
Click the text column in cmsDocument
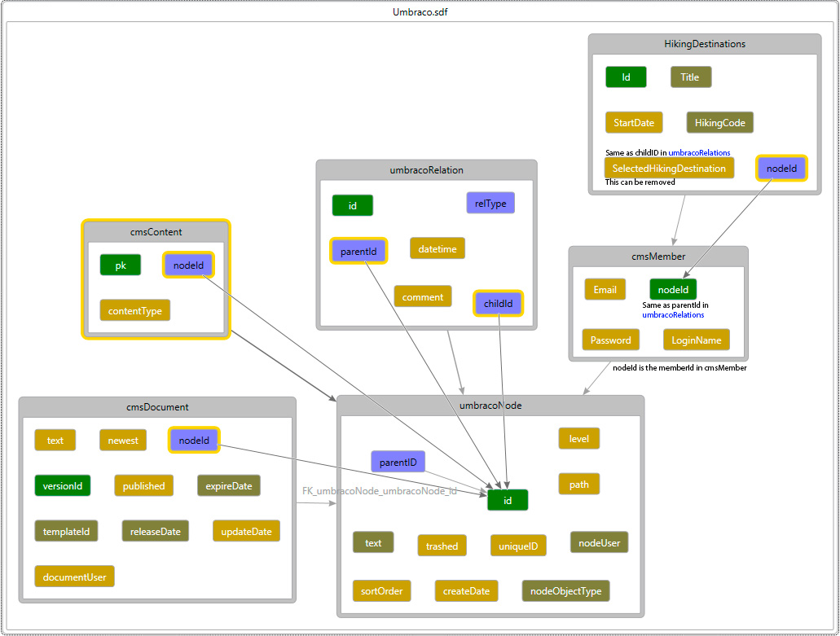pyautogui.click(x=55, y=441)
